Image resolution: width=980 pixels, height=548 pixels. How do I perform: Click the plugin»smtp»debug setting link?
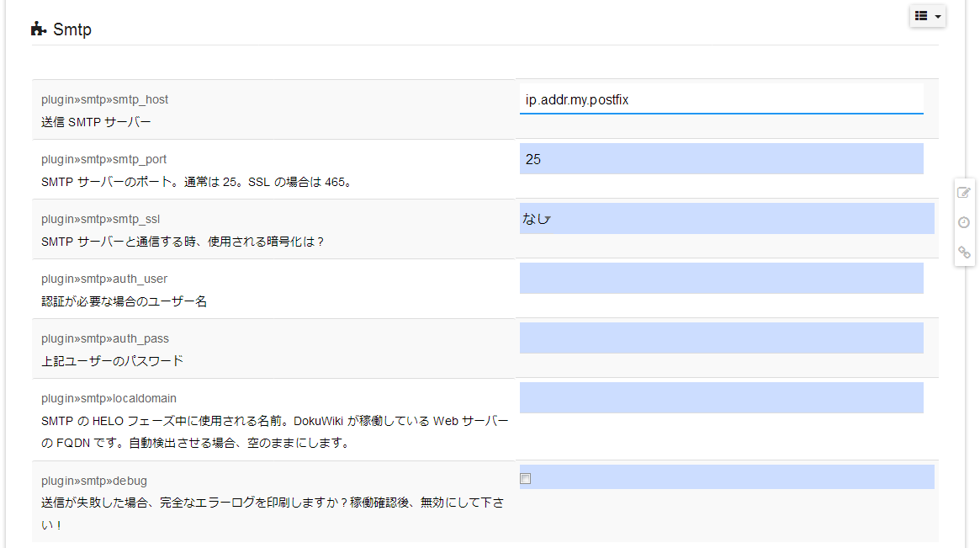pyautogui.click(x=93, y=481)
